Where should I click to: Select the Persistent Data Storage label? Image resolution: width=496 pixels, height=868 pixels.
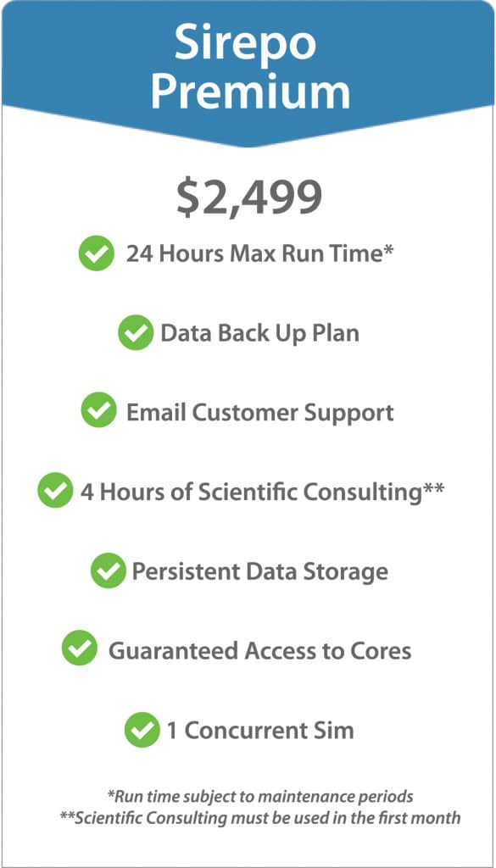[x=259, y=572]
